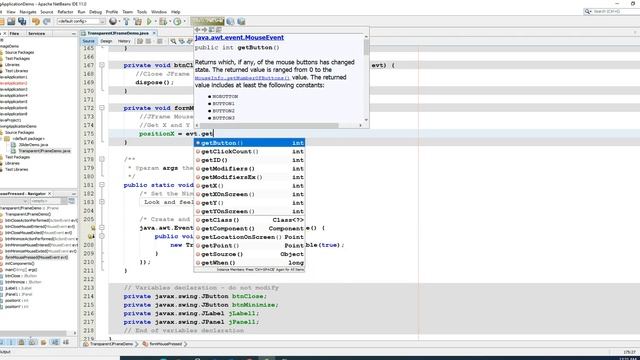The width and height of the screenshot is (640, 360).
Task: Select JSliderDemo.java in the project tree
Action: [x=33, y=145]
